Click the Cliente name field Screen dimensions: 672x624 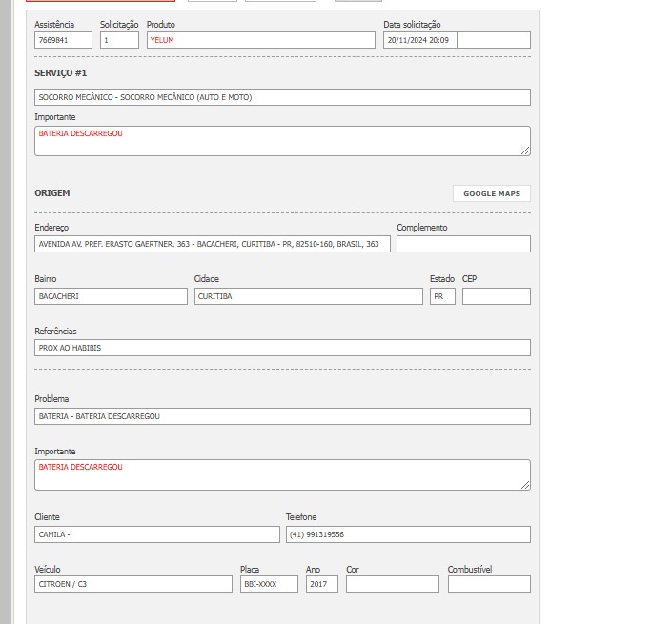(x=157, y=534)
